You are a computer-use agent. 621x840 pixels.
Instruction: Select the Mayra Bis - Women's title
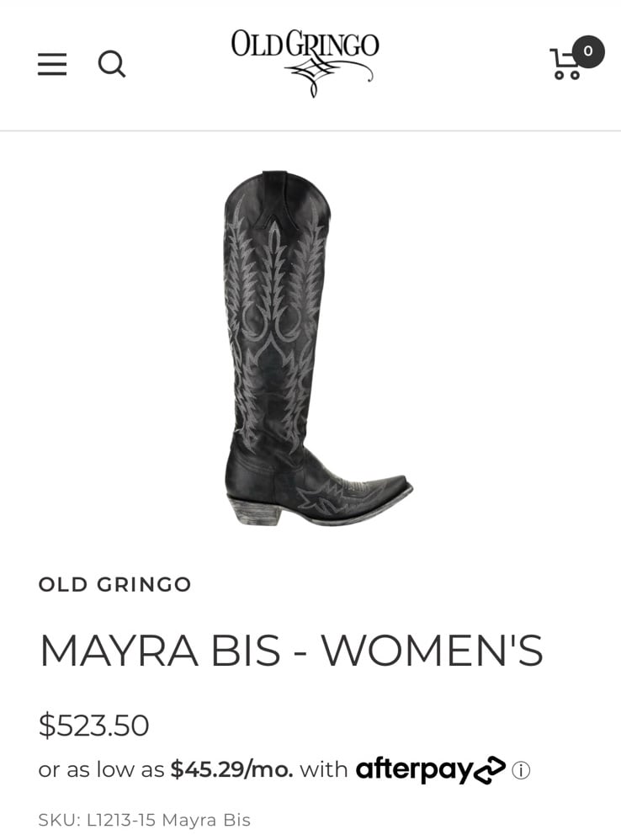tap(291, 651)
